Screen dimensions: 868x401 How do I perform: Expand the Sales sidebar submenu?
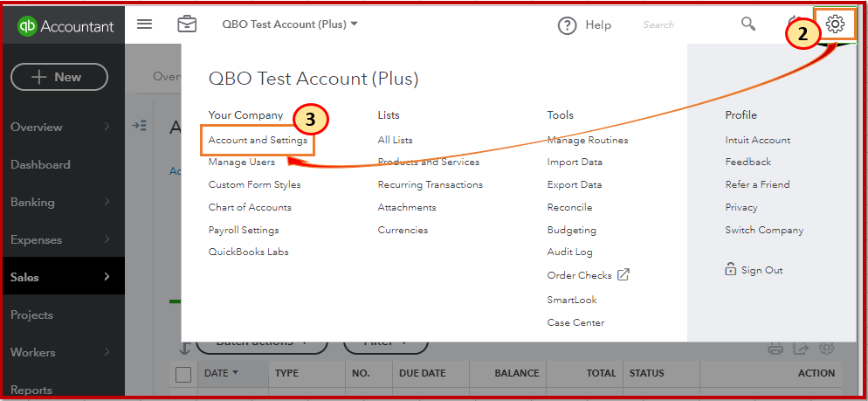107,277
